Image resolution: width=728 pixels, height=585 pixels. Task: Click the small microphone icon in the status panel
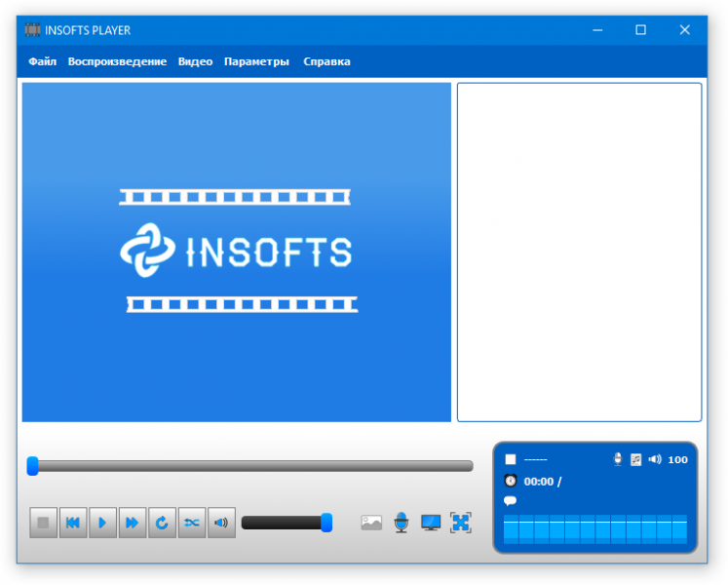pyautogui.click(x=618, y=459)
